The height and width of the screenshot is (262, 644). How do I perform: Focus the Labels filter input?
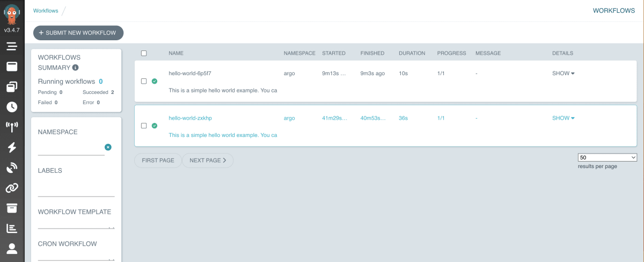point(76,189)
